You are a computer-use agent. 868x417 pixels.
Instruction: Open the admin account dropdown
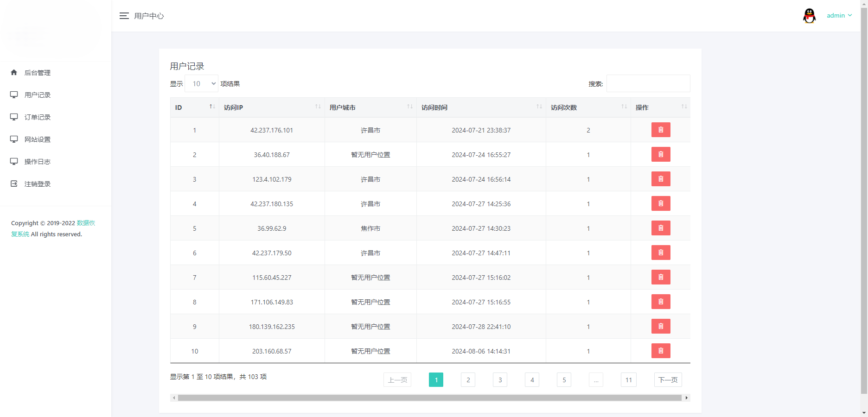click(x=839, y=15)
